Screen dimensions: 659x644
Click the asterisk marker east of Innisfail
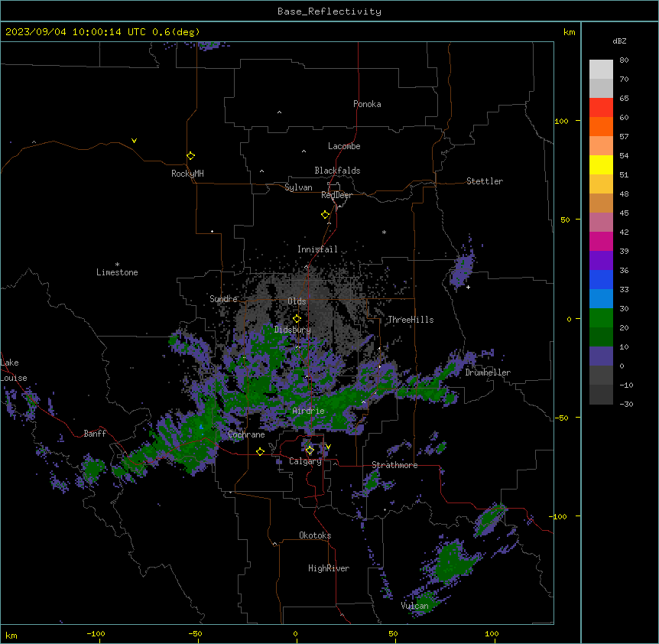pos(384,232)
